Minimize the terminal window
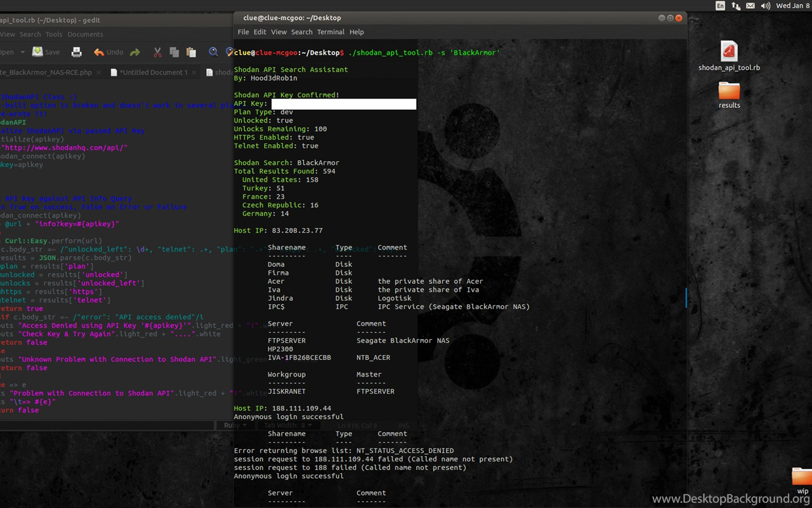The height and width of the screenshot is (508, 812). pos(662,18)
